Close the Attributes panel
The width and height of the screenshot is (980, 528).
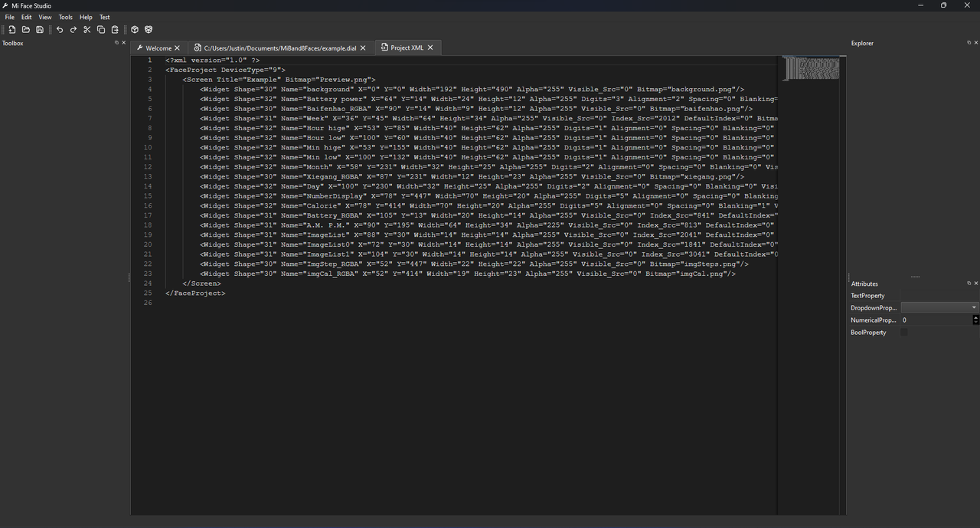click(x=975, y=284)
